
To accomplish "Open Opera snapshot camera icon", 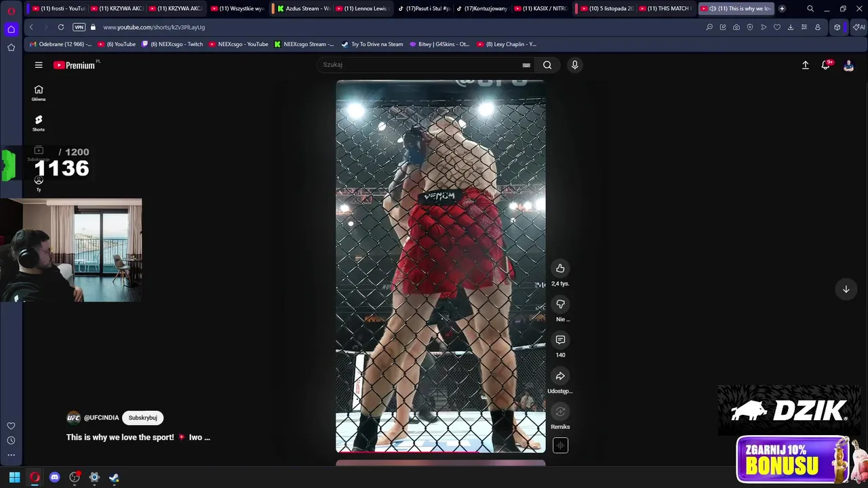I will pos(736,27).
